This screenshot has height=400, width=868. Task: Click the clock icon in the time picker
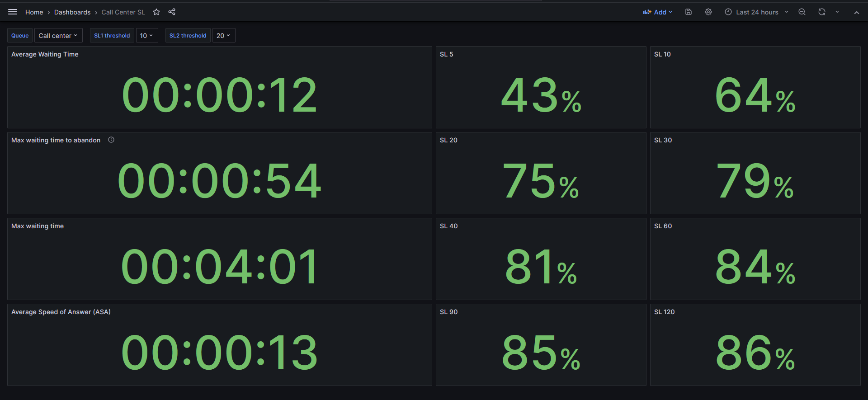[728, 12]
